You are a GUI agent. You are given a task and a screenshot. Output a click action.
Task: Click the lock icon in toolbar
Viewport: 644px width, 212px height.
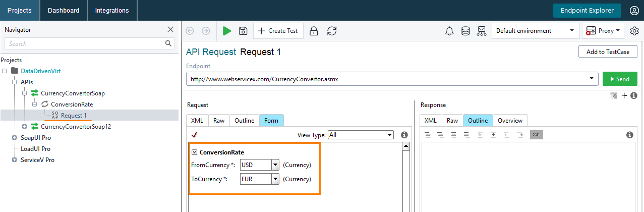[314, 31]
